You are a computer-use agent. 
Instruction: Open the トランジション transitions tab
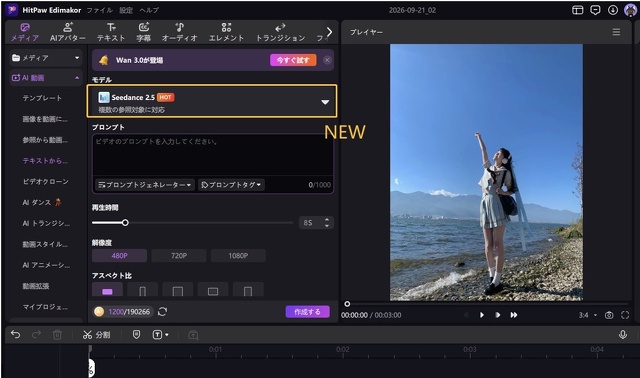(280, 32)
